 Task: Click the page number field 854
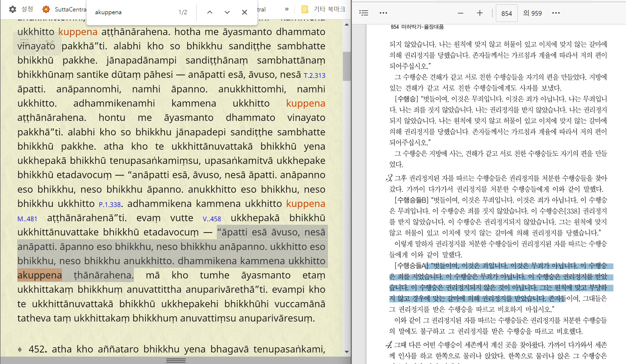pos(507,13)
